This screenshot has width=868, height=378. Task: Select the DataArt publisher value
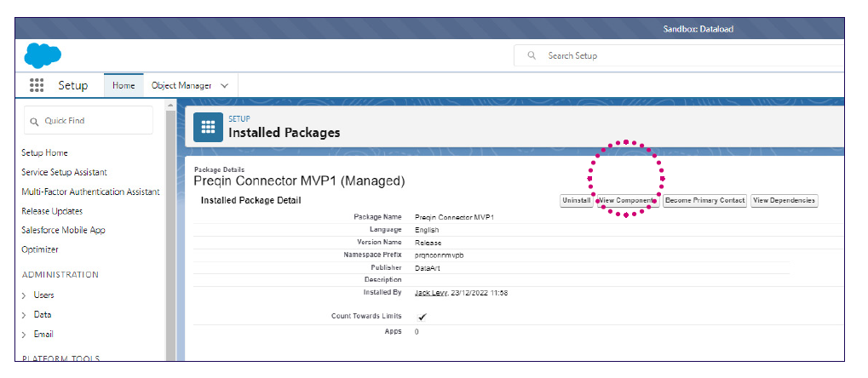coord(427,268)
